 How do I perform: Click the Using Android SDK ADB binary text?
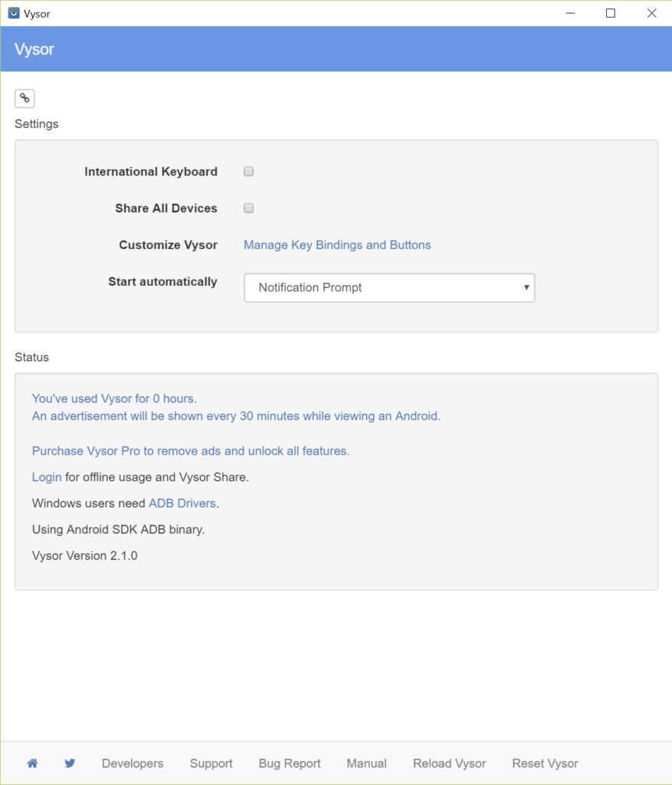pos(118,530)
